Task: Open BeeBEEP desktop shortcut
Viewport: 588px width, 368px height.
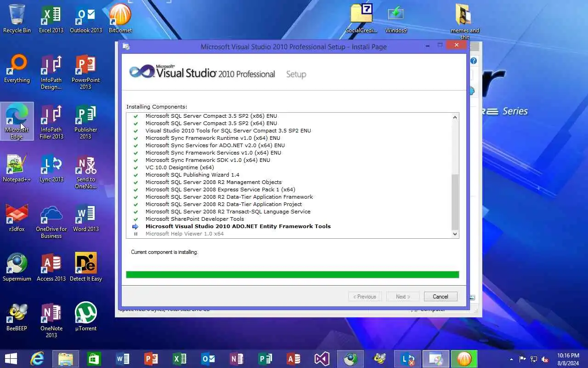Action: 17,317
